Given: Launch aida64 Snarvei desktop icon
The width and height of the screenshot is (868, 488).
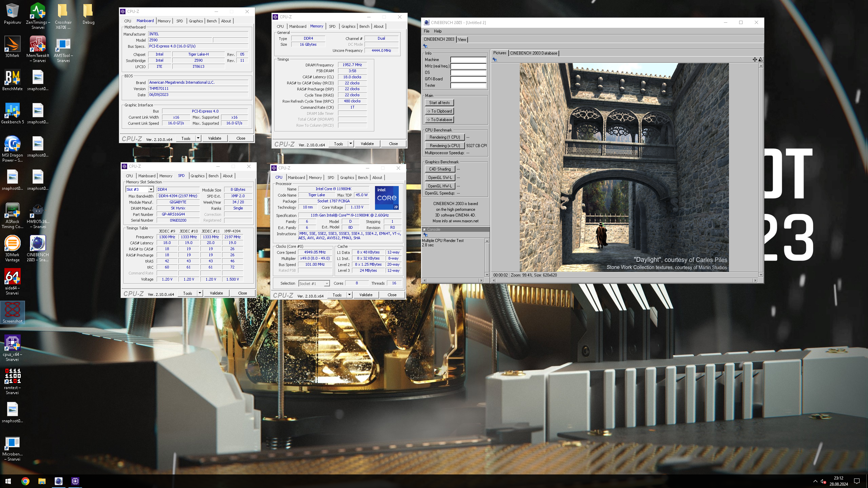Looking at the screenshot, I should [x=13, y=282].
